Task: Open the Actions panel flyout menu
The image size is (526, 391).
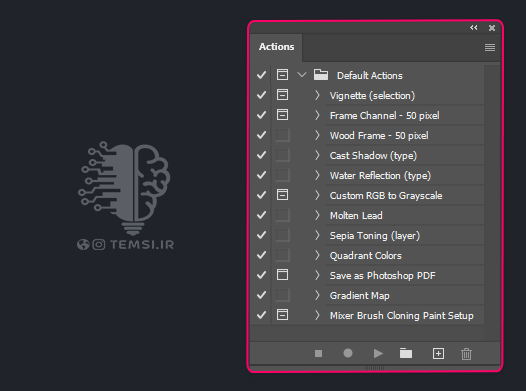Action: click(x=490, y=48)
